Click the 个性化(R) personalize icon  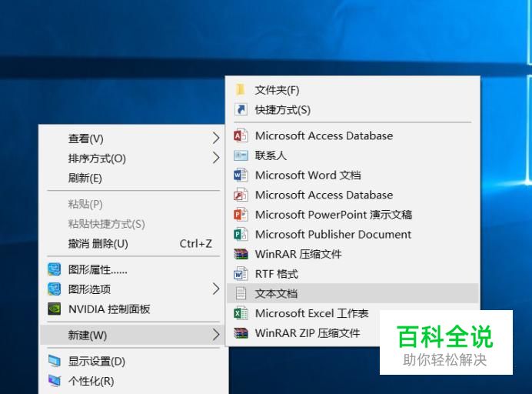[x=54, y=381]
